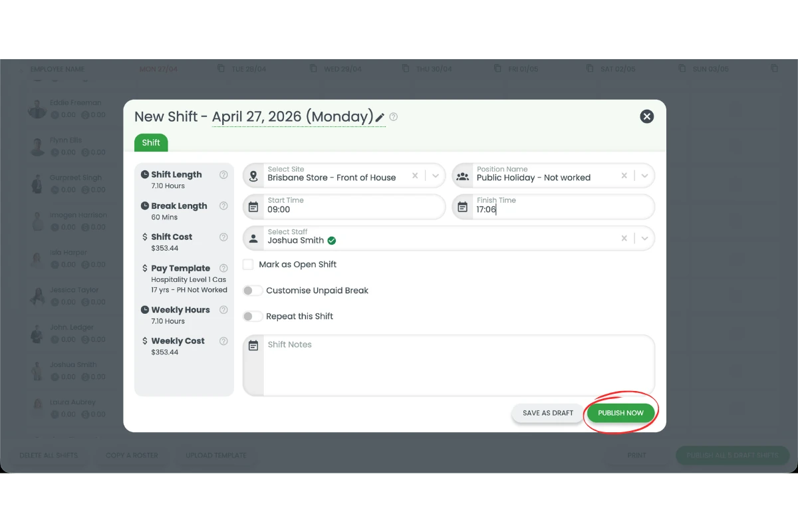Tick the Mark as Open Shift checkbox
Image resolution: width=798 pixels, height=532 pixels.
click(248, 264)
